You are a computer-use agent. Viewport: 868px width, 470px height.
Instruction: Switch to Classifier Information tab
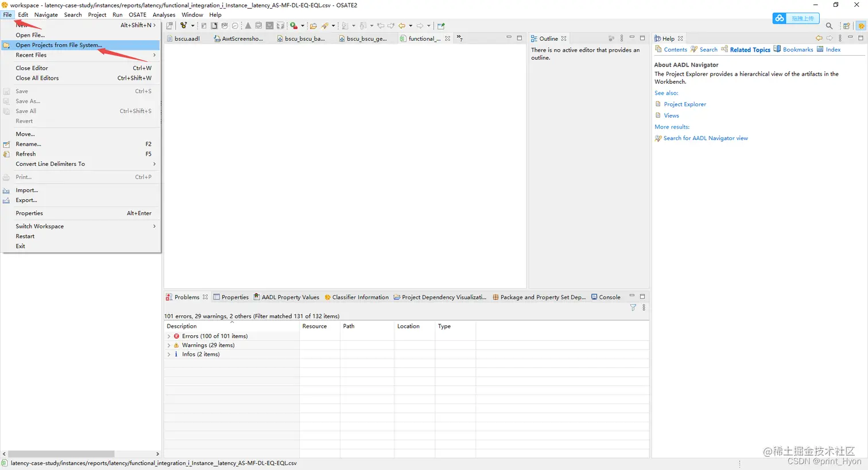pos(356,297)
